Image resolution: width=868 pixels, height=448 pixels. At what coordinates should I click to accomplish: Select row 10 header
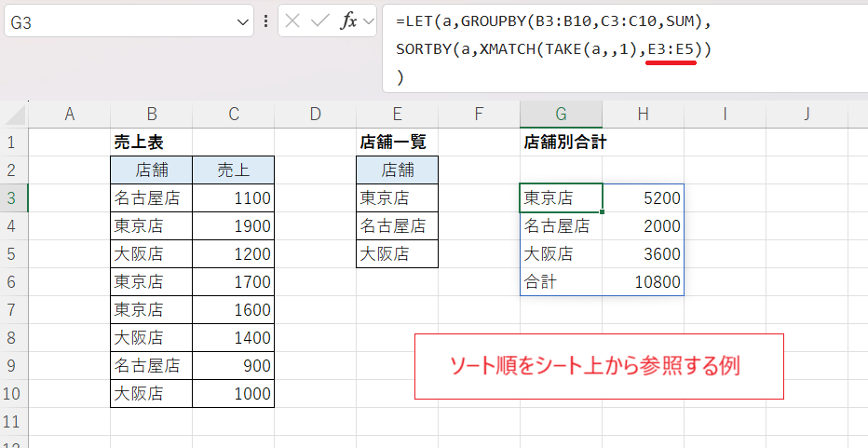point(14,394)
